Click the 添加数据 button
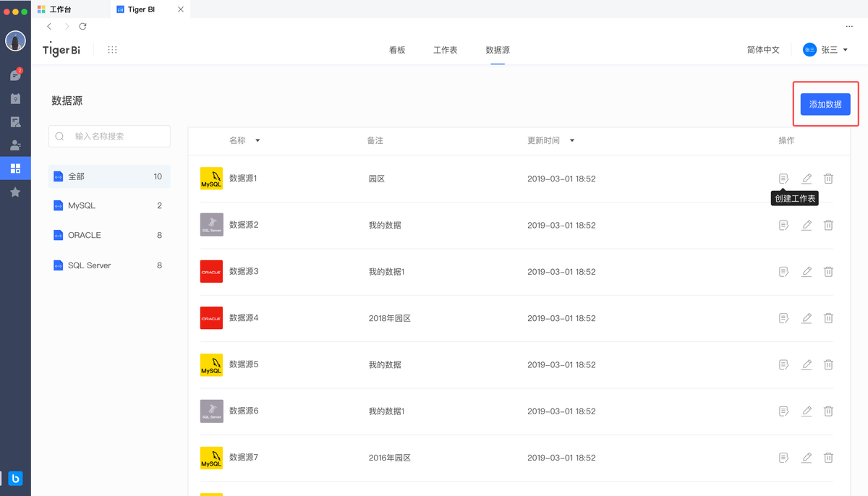 [825, 104]
